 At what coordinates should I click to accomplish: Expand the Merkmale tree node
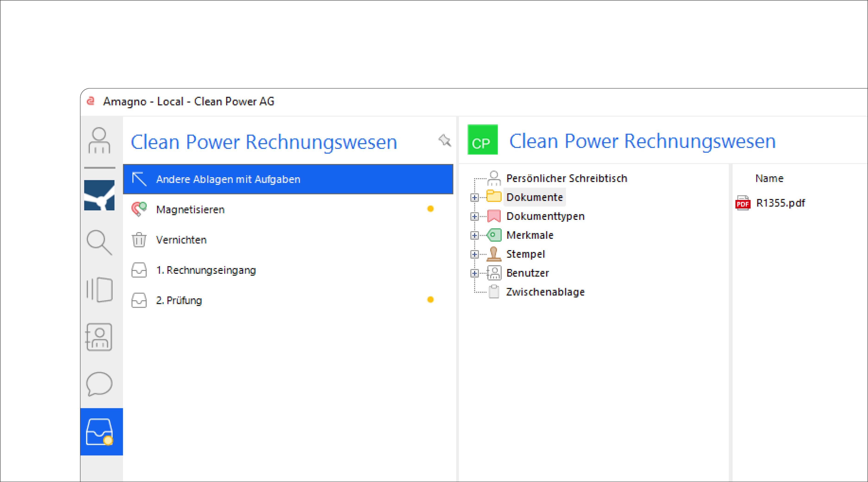pyautogui.click(x=475, y=235)
